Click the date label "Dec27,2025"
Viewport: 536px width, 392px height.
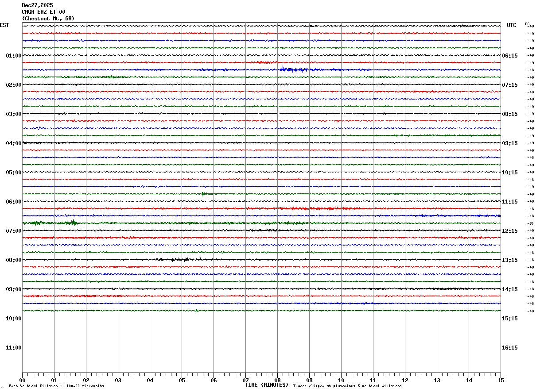(x=37, y=5)
